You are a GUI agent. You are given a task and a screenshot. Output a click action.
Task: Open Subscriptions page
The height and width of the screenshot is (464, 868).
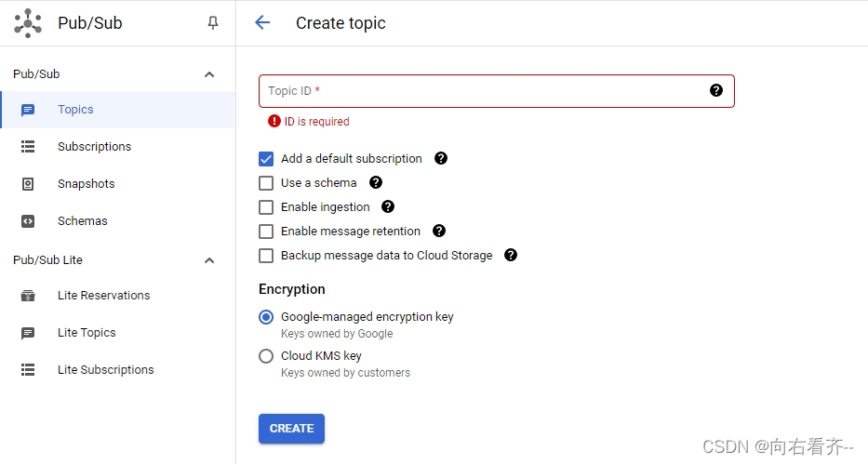pyautogui.click(x=118, y=147)
